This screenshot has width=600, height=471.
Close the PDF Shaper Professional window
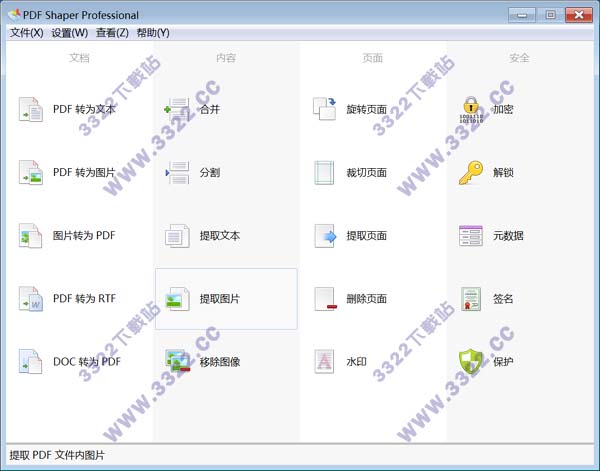[579, 15]
